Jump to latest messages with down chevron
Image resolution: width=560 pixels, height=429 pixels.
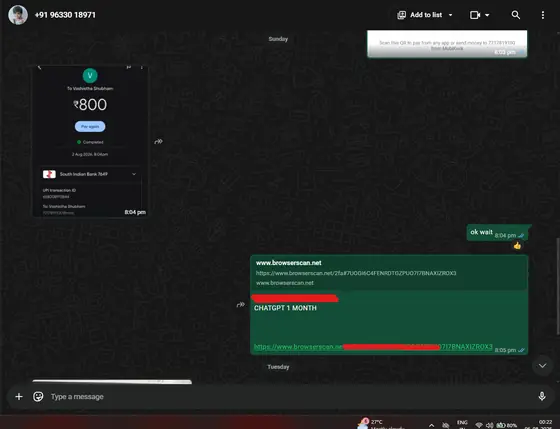(x=542, y=366)
